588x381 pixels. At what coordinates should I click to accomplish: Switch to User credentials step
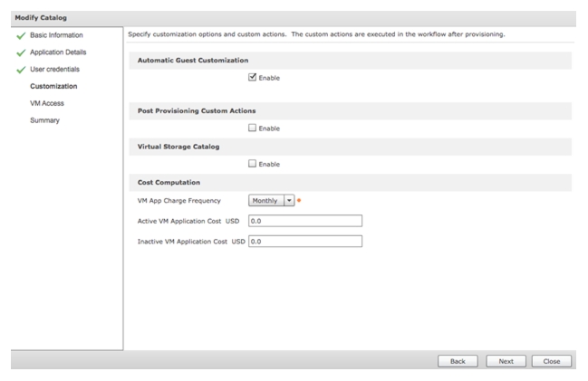[x=54, y=70]
